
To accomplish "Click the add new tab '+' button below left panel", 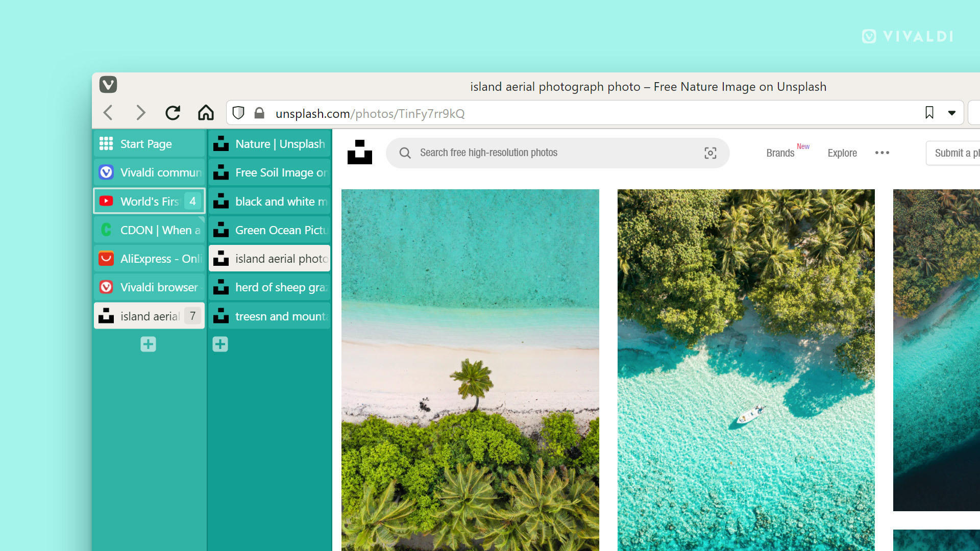I will pos(148,344).
